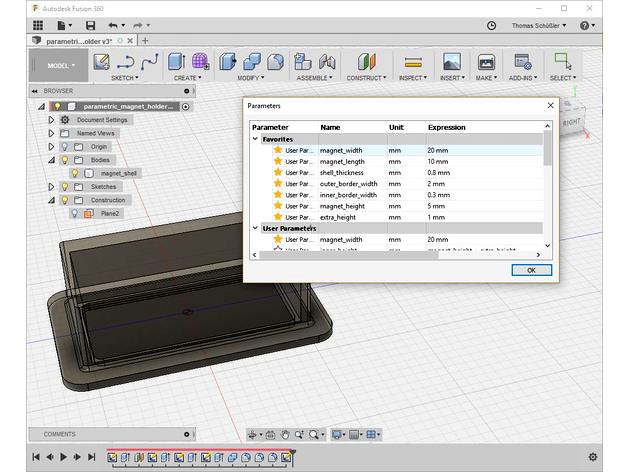Select the Spline sketch tool

pos(150,62)
